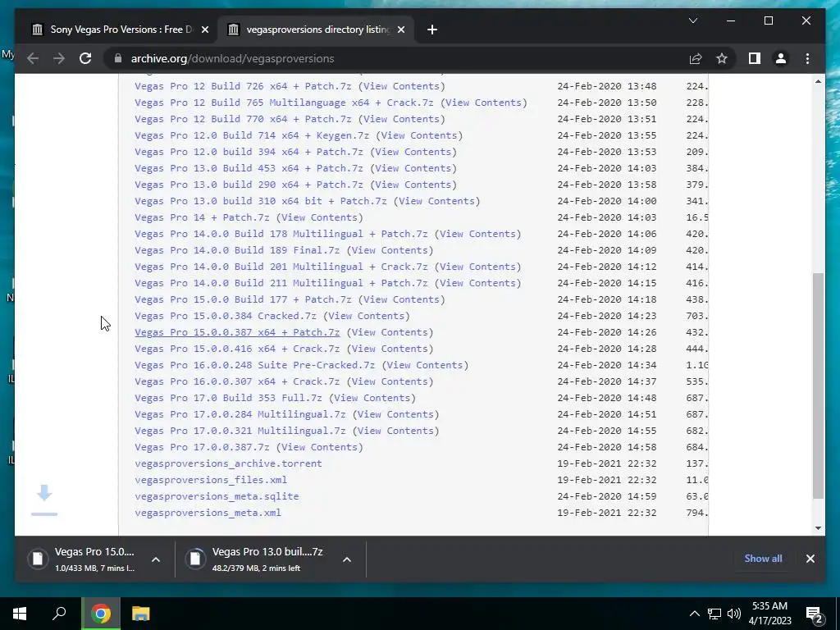Show all downloads

pos(763,558)
